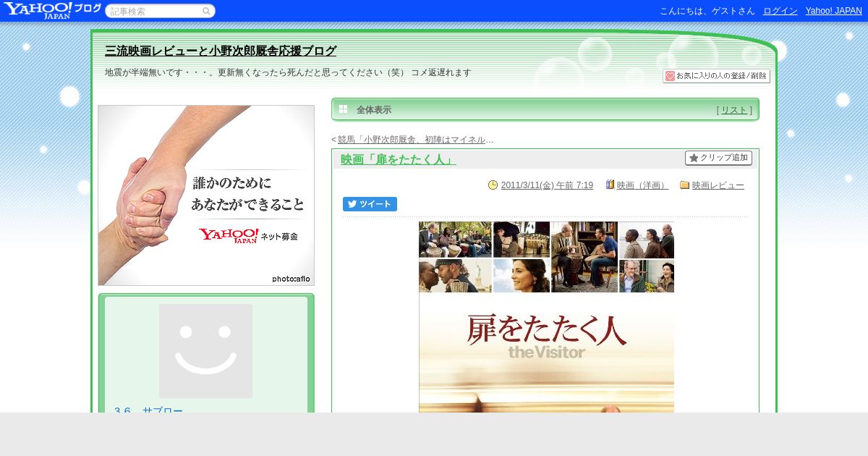Click the search magnifier icon
Image resolution: width=868 pixels, height=456 pixels.
[207, 11]
